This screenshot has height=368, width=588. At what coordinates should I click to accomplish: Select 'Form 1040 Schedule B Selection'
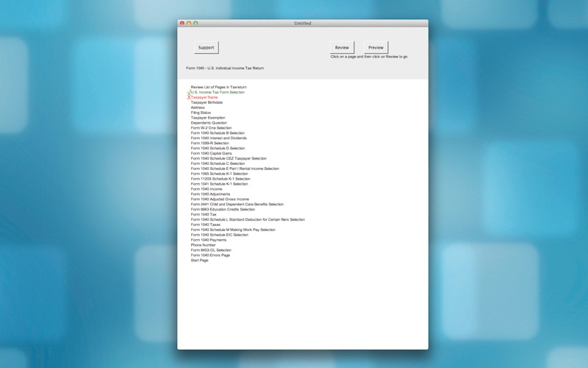click(x=218, y=133)
